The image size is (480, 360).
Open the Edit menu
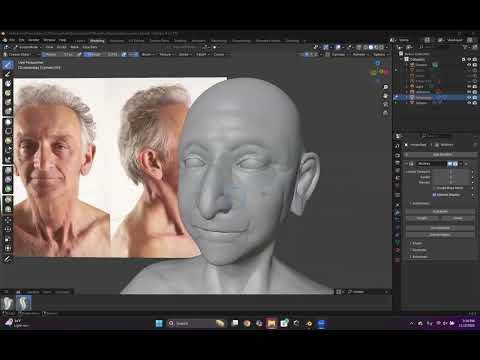tap(21, 40)
